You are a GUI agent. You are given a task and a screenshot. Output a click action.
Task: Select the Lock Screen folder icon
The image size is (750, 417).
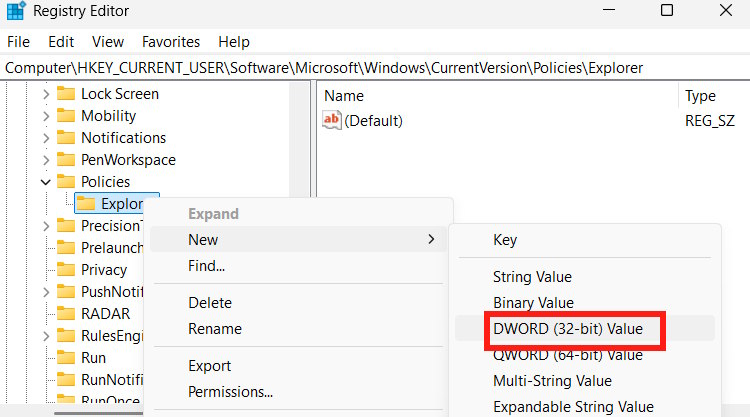coord(66,94)
